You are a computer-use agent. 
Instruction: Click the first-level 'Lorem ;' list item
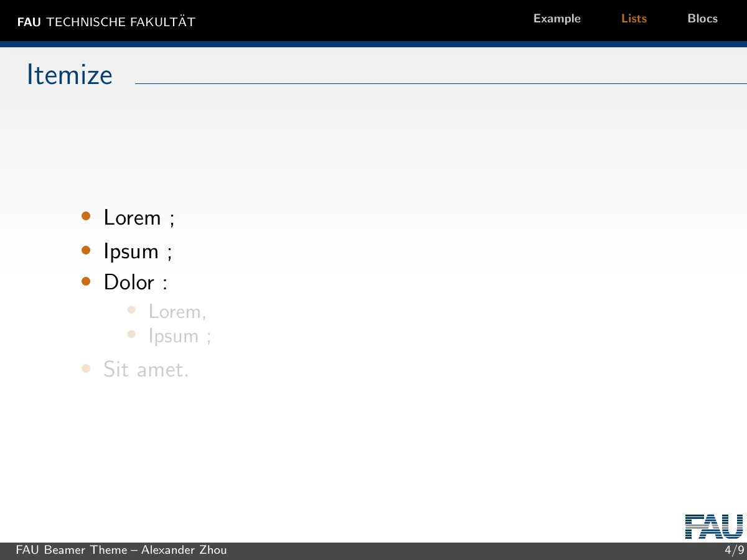(139, 218)
